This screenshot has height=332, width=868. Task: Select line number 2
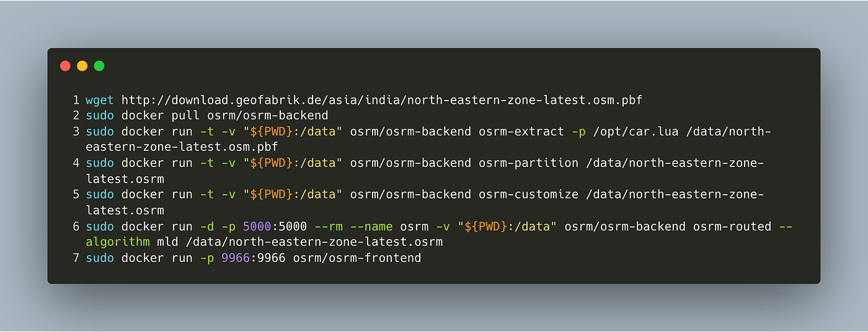pos(76,115)
